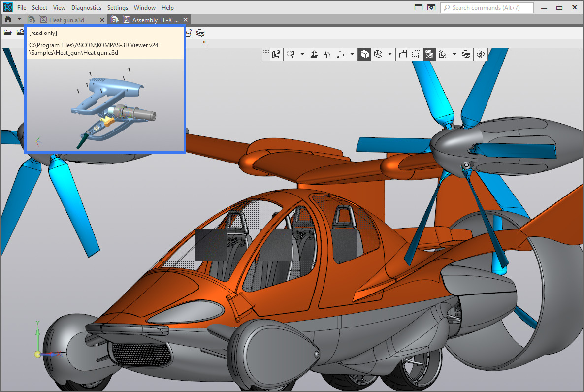Click the dashed selection frame icon
The image size is (584, 392).
click(x=416, y=54)
